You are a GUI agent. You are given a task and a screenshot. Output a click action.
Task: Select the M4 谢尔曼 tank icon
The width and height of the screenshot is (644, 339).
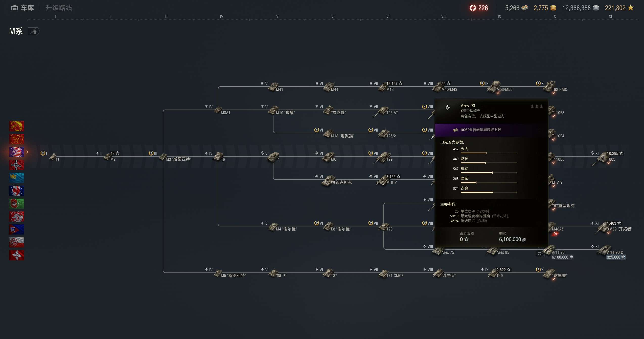(273, 227)
